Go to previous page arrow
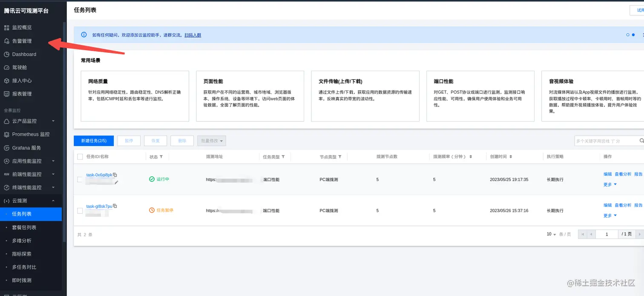 click(x=591, y=234)
